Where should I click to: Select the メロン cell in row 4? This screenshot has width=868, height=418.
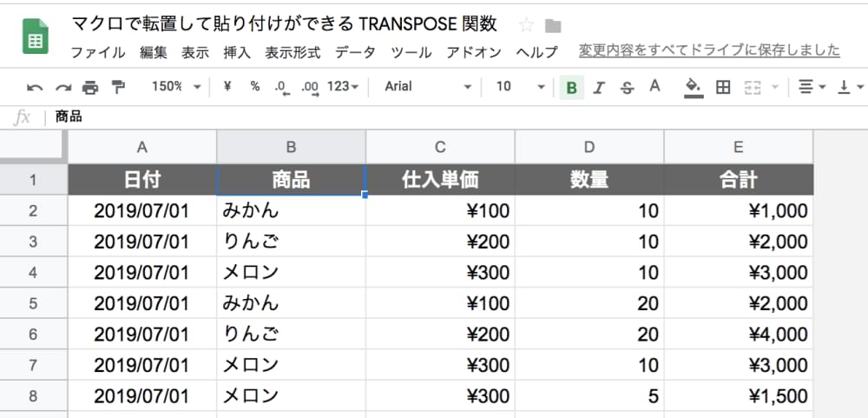coord(291,272)
